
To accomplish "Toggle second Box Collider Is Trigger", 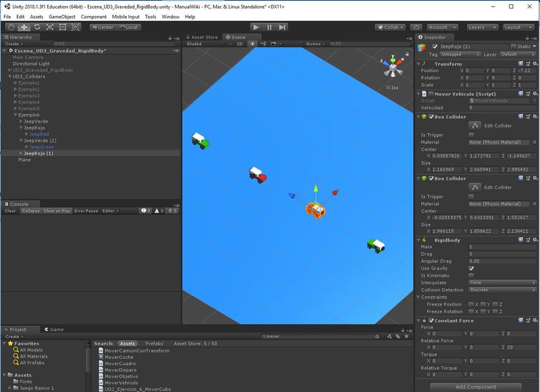I will 471,196.
